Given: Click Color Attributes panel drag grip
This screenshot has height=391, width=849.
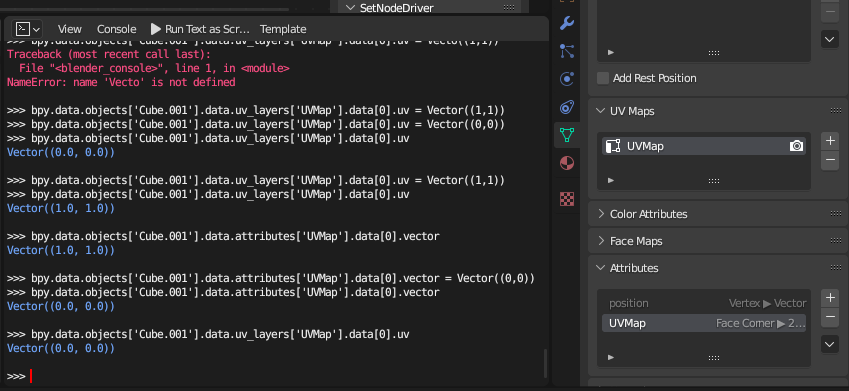Looking at the screenshot, I should [x=835, y=214].
